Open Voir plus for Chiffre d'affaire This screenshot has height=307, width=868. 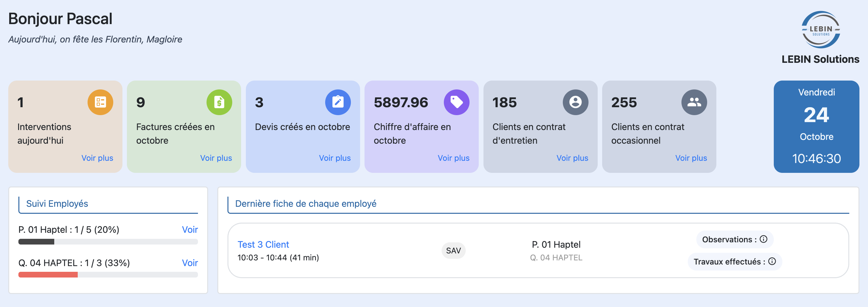coord(453,158)
